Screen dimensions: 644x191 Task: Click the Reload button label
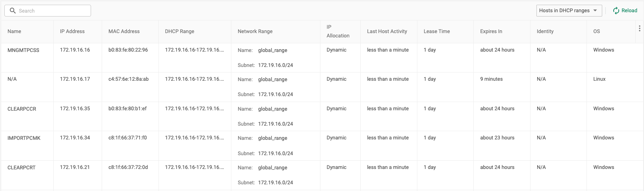[x=629, y=11]
